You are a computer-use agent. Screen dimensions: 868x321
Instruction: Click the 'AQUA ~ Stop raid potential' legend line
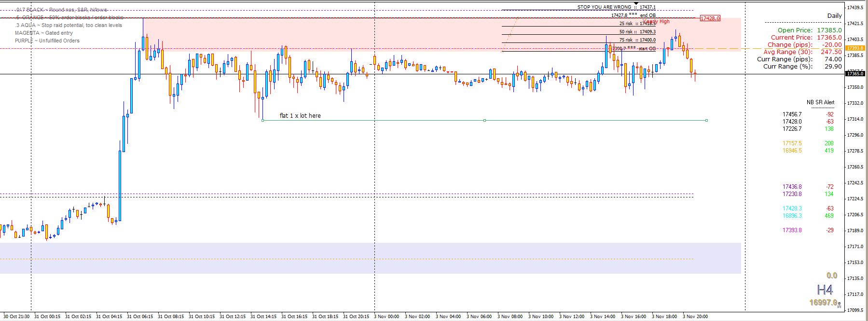pyautogui.click(x=69, y=25)
